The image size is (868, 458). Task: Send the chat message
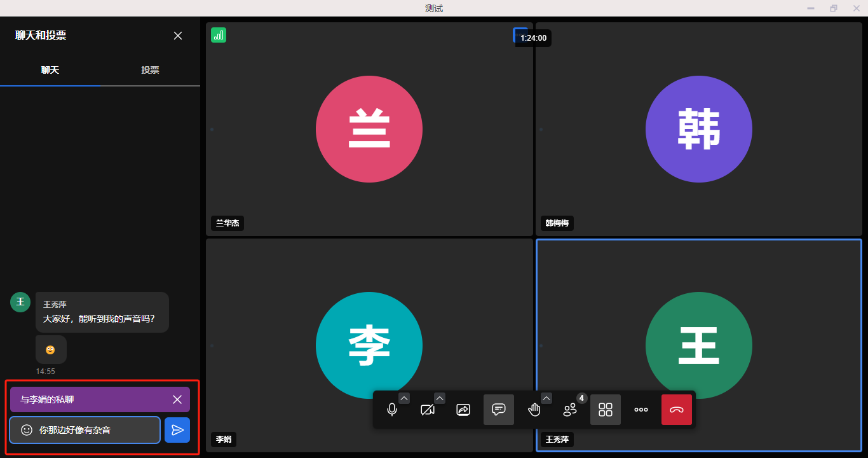[177, 430]
